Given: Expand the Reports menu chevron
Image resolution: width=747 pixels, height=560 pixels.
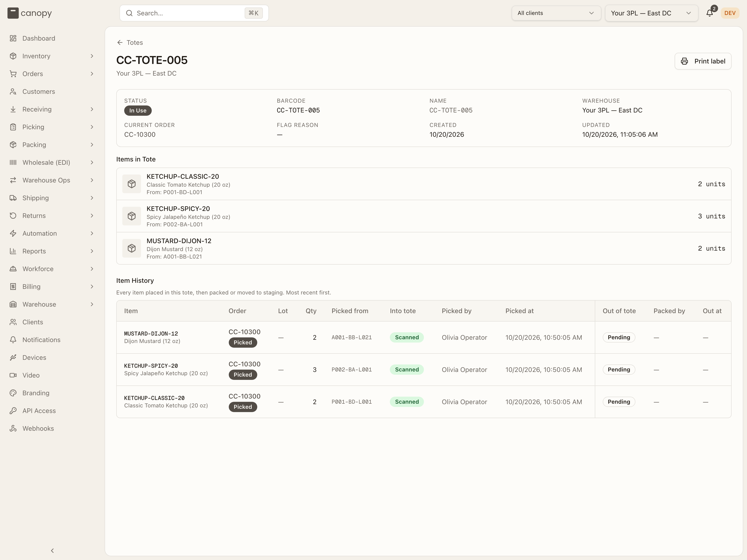Looking at the screenshot, I should (x=92, y=251).
